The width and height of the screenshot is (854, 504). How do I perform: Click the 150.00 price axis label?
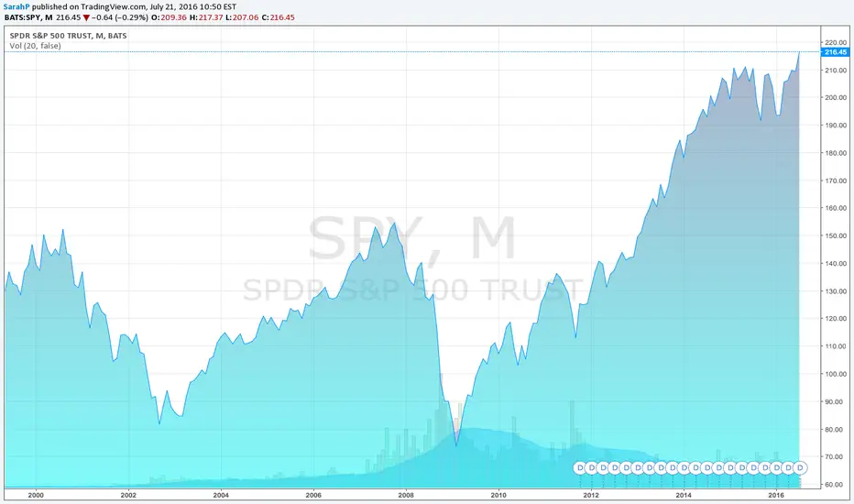tap(836, 236)
